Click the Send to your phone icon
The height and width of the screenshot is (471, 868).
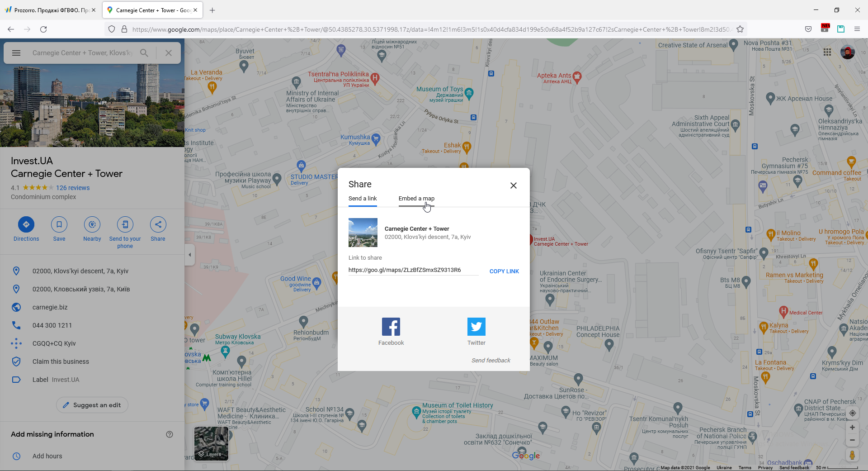[125, 224]
